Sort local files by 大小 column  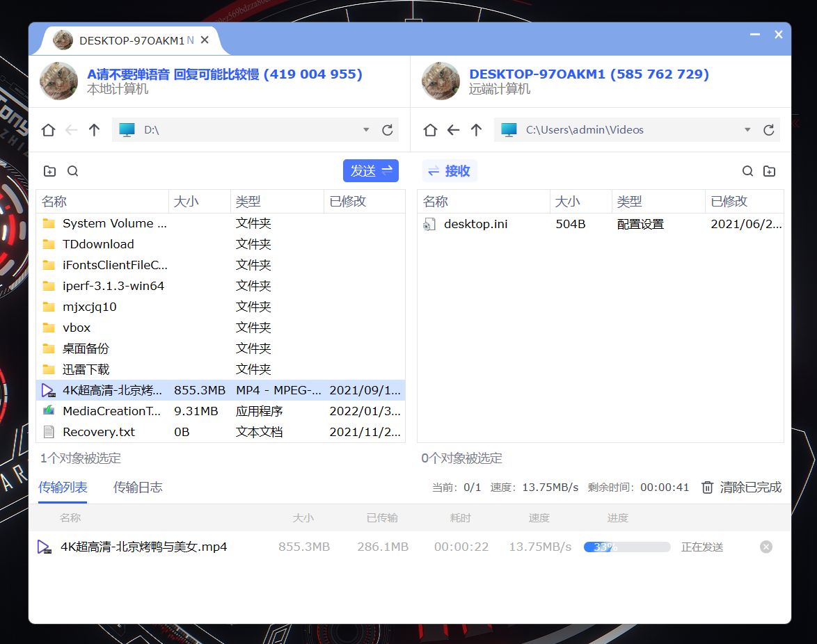(200, 202)
